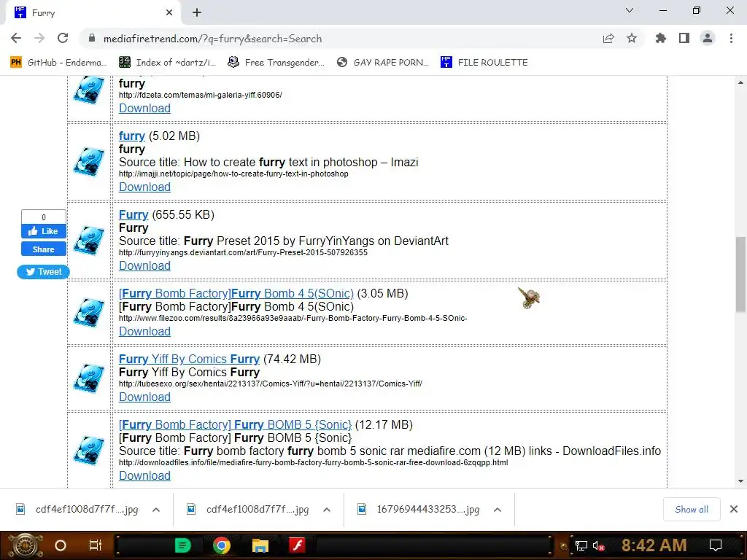The height and width of the screenshot is (560, 747).
Task: Open the extensions puzzle icon
Action: pos(661,39)
